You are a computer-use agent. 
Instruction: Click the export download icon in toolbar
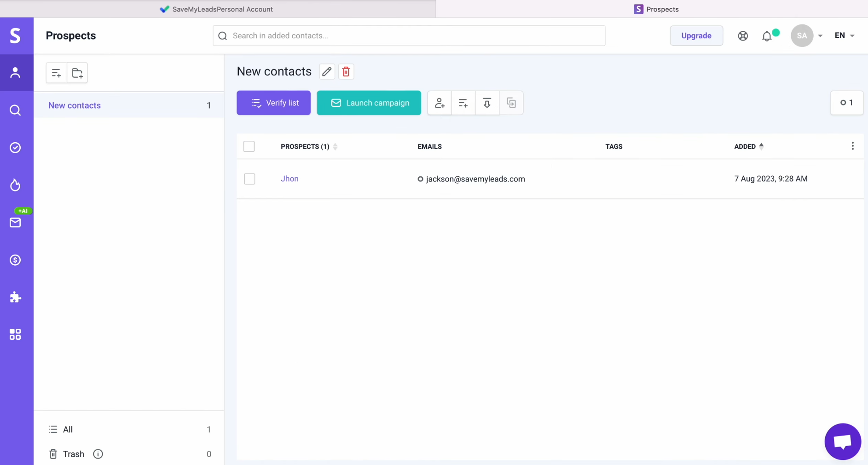click(487, 103)
